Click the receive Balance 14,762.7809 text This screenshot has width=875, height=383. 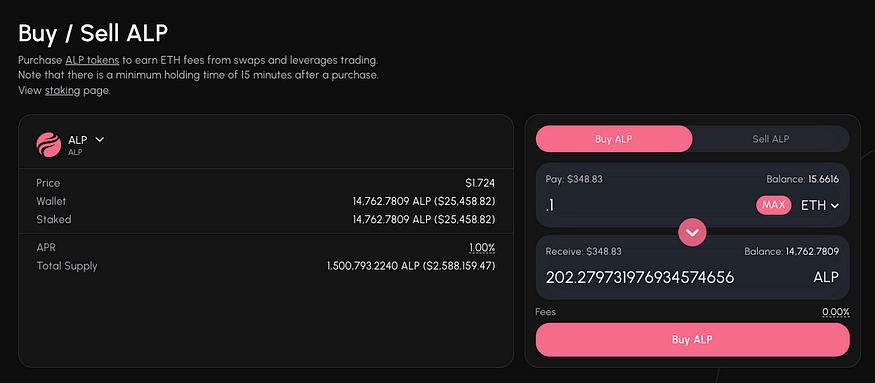tap(791, 252)
